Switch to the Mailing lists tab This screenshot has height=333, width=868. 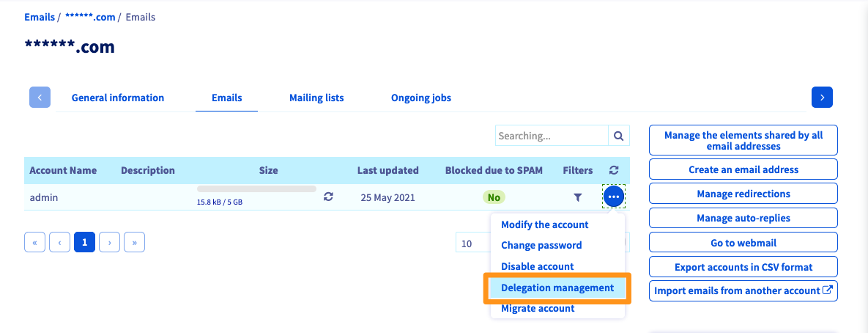[x=316, y=98]
